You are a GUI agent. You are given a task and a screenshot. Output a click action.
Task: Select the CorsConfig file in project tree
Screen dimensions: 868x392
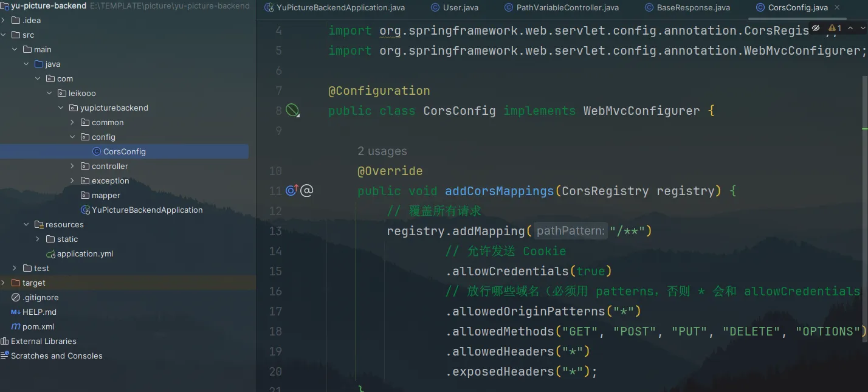[x=124, y=151]
